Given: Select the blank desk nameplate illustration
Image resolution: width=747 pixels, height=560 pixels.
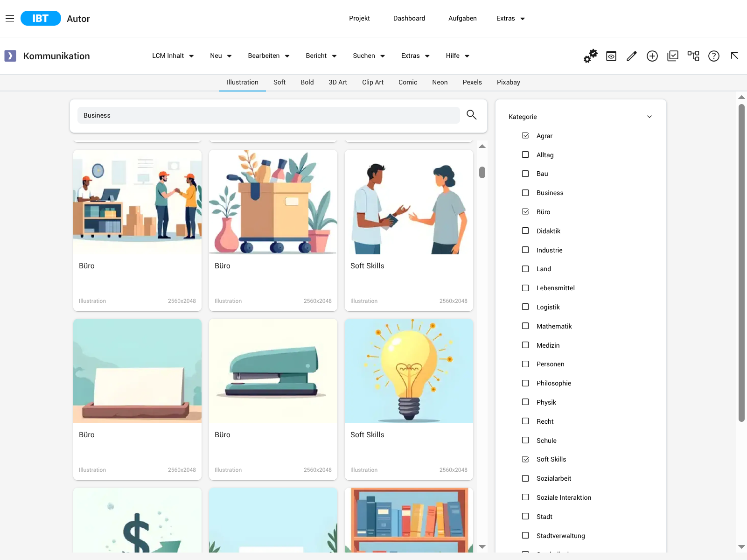Looking at the screenshot, I should [137, 371].
